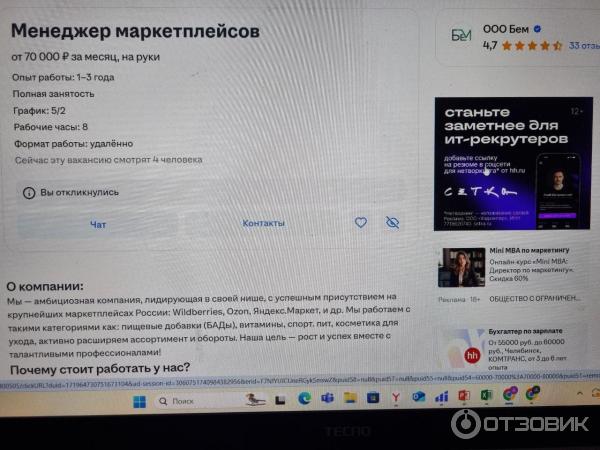Open Excel from taskbar
Image resolution: width=600 pixels, height=450 pixels.
coord(486,395)
